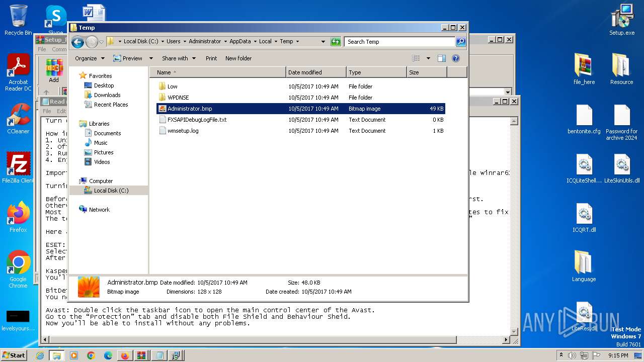Open the ICQRT.dll desktop file
Screen dimensions: 644x362
[584, 218]
